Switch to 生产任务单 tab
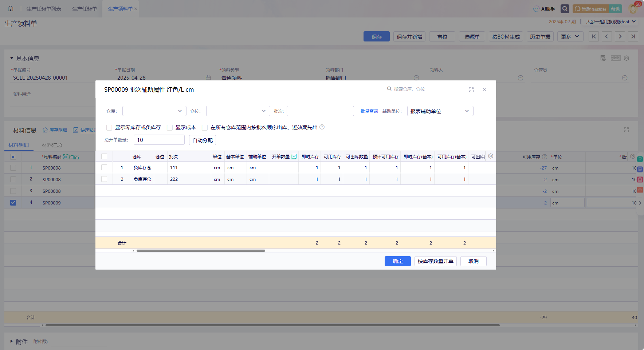644x350 pixels. (x=85, y=9)
